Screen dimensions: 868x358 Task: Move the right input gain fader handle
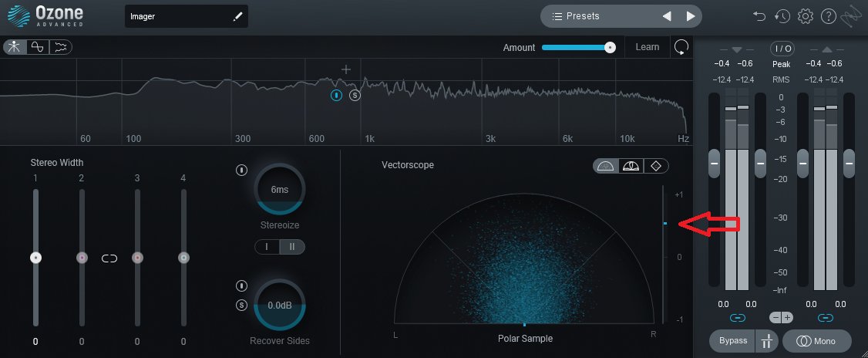coord(761,164)
